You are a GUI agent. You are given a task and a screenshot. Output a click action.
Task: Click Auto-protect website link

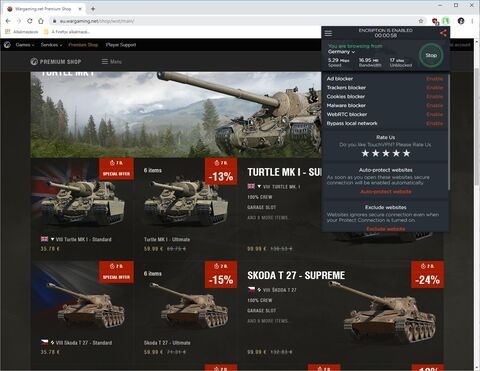(386, 192)
